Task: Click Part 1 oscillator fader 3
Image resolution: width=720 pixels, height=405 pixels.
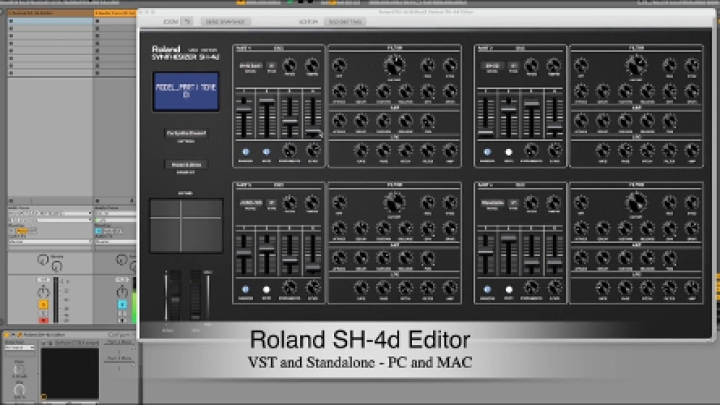Action: click(290, 116)
